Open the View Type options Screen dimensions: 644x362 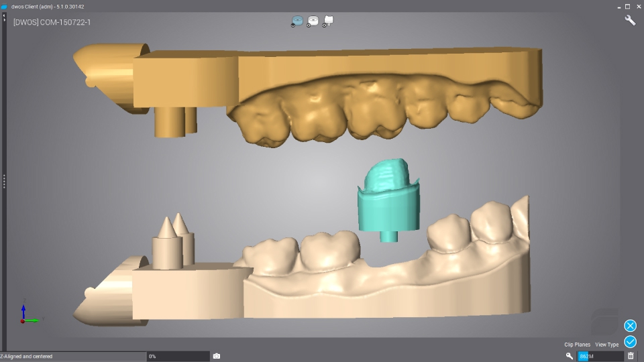click(606, 345)
